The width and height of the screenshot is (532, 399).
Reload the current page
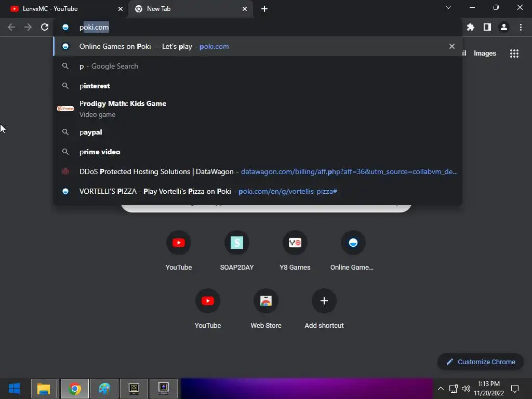click(45, 27)
